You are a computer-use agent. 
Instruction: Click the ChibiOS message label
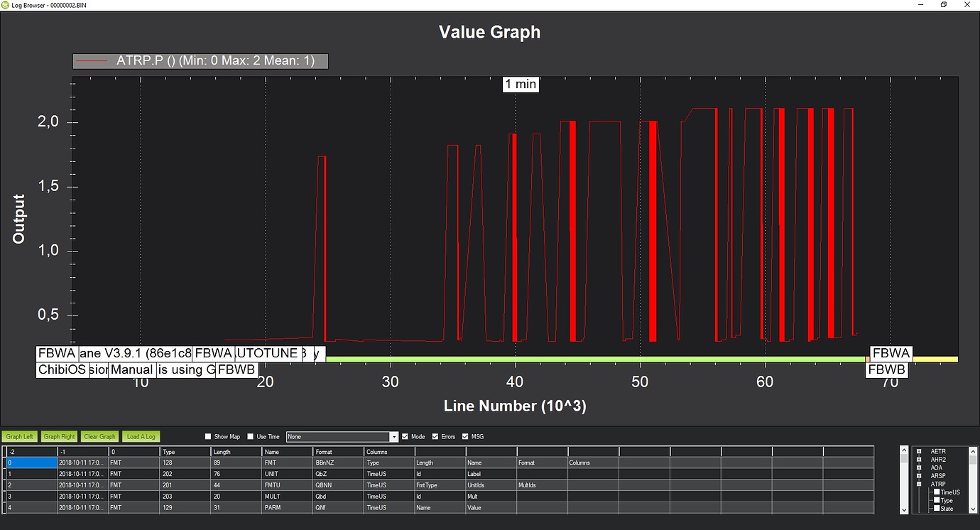pyautogui.click(x=62, y=369)
